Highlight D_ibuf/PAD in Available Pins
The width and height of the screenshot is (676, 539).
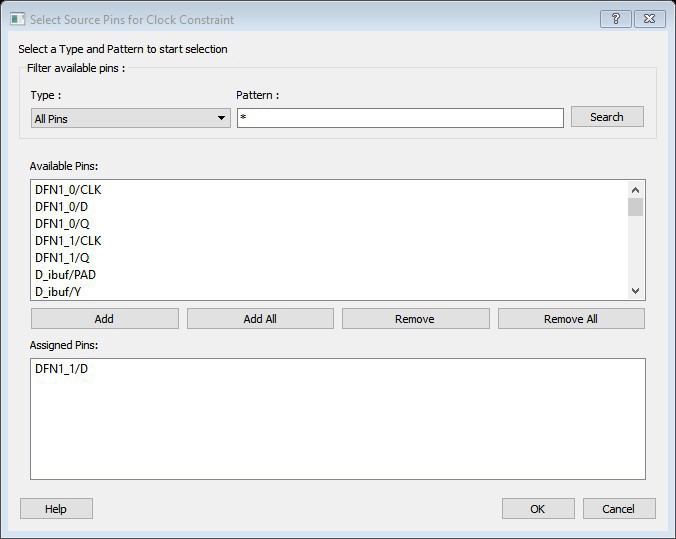(65, 274)
